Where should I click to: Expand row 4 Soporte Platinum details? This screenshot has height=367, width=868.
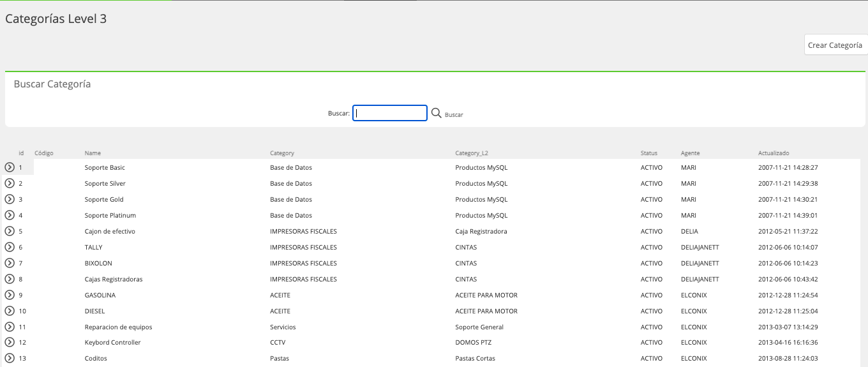tap(10, 215)
